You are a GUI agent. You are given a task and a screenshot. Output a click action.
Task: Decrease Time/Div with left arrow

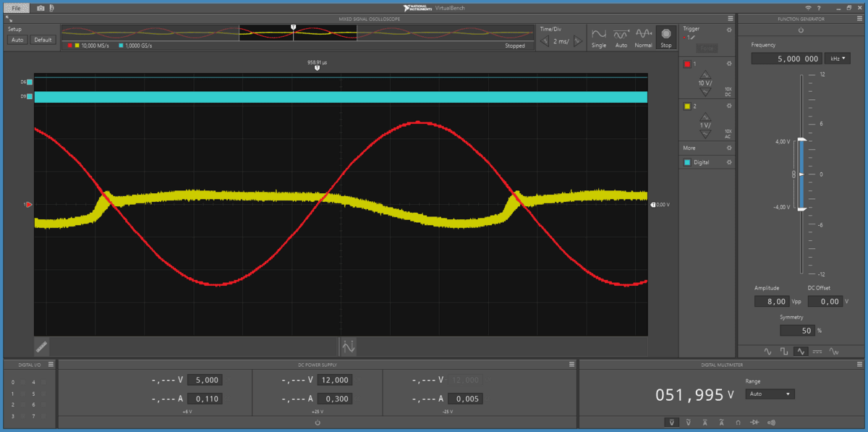[545, 41]
